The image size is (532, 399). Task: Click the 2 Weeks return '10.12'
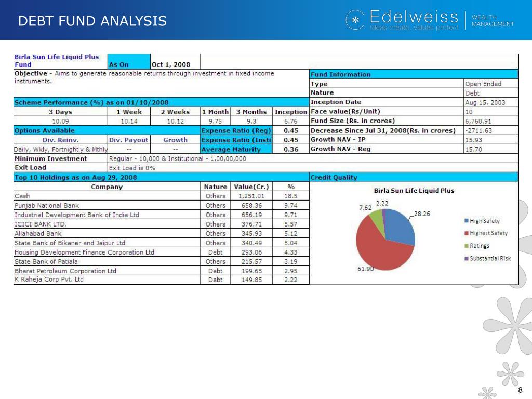[x=176, y=121]
